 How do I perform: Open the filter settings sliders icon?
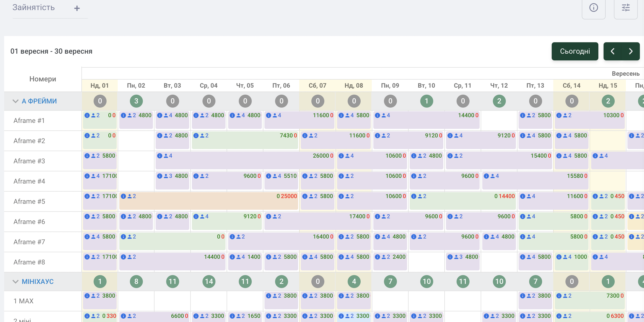(x=626, y=8)
